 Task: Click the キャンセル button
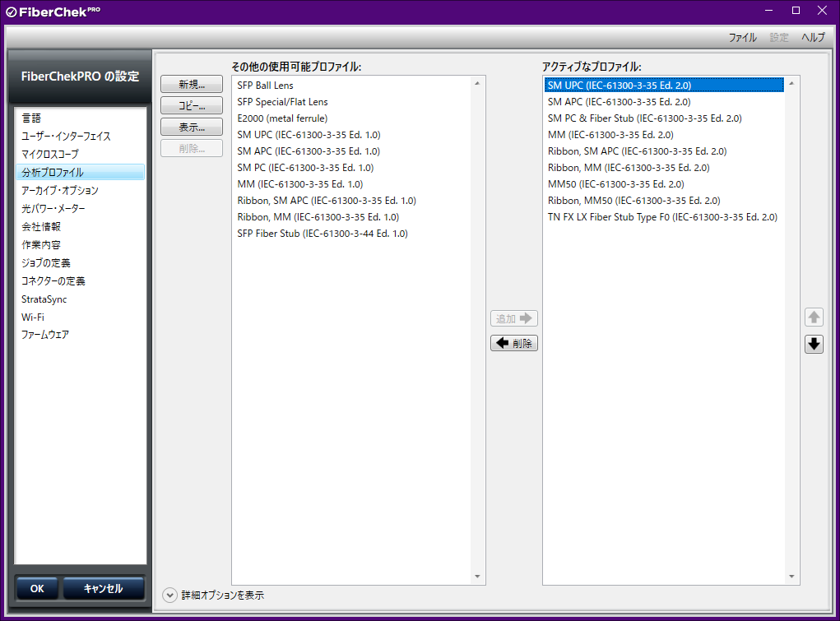click(104, 588)
